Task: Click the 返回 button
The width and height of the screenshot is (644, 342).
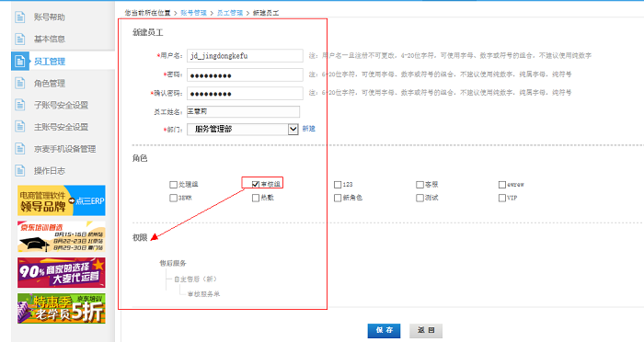Action: click(426, 330)
